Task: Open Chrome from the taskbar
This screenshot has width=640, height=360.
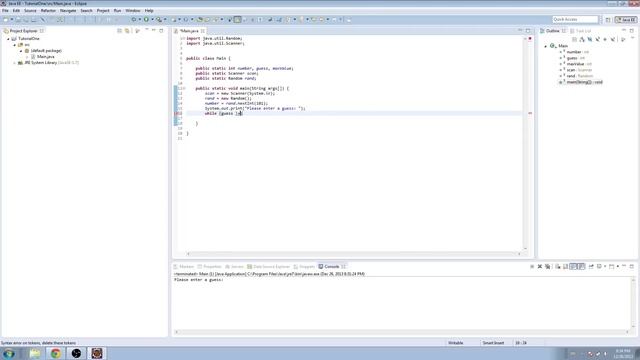Action: [56, 353]
